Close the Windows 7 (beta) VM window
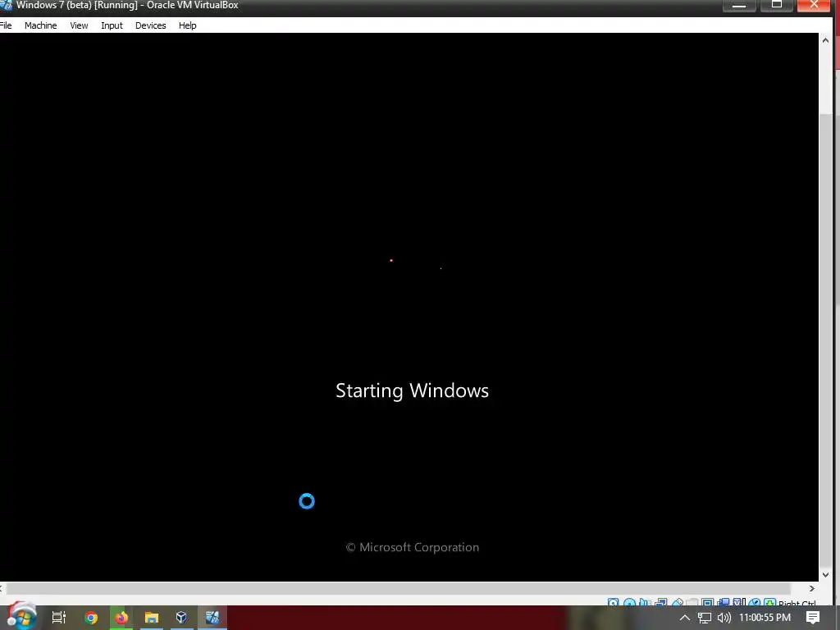The image size is (840, 630). tap(815, 5)
